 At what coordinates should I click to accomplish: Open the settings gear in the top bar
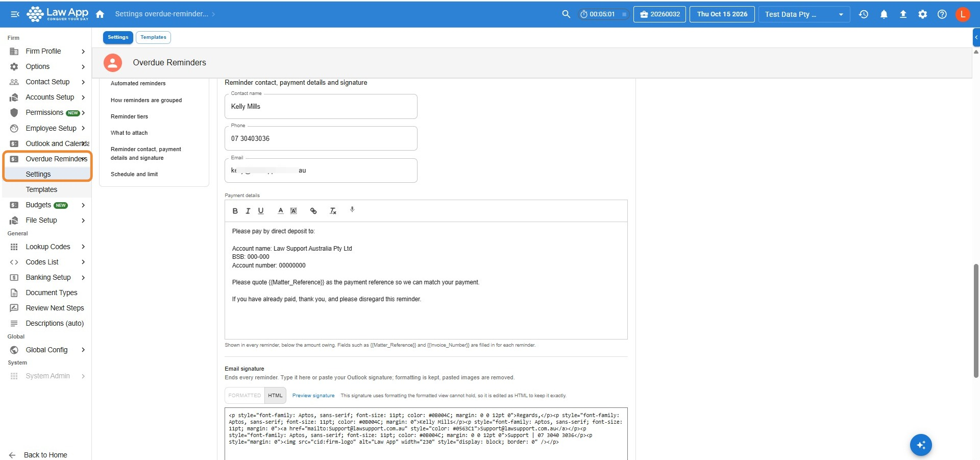(922, 14)
